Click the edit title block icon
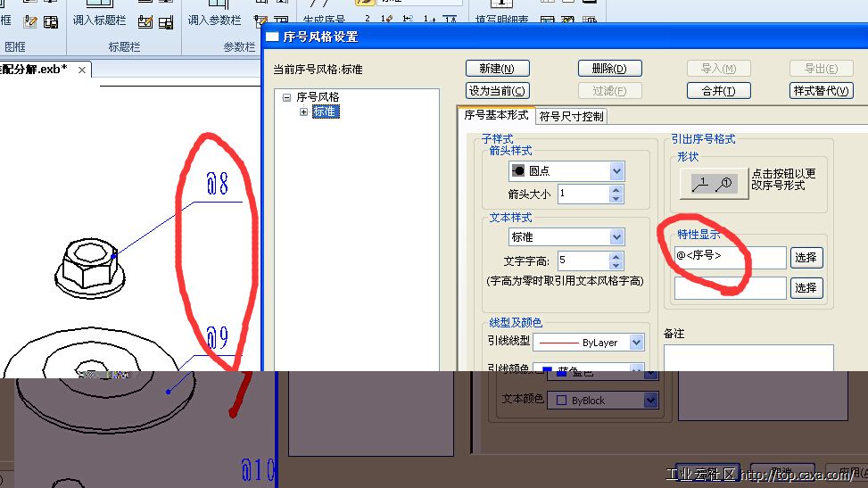Viewport: 868px width, 488px height. (x=145, y=21)
